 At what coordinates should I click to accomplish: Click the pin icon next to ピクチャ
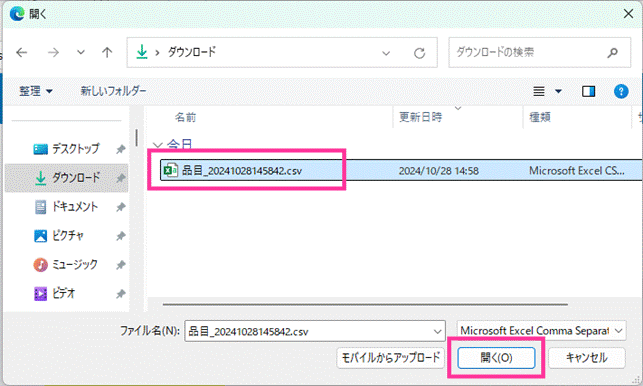pyautogui.click(x=121, y=236)
